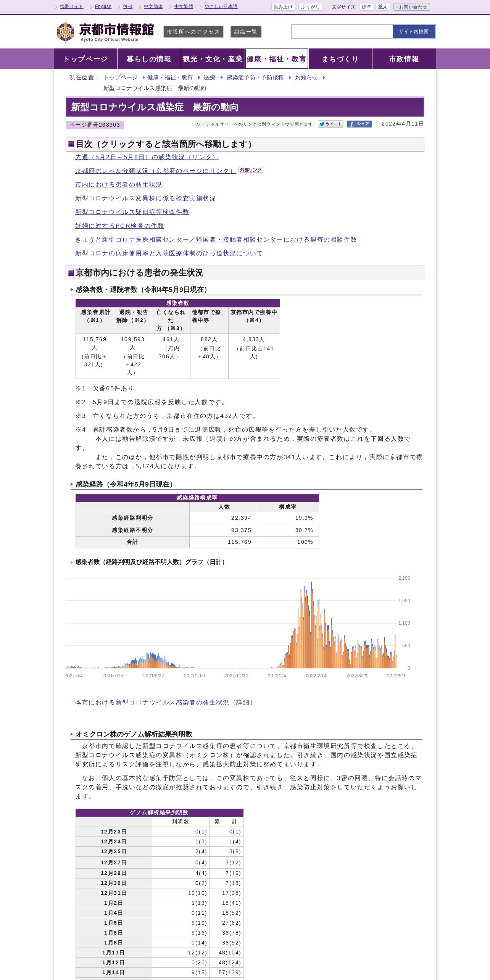Open 携帯サイト mobile site link
Screen dimensions: 490x980
coord(71,6)
